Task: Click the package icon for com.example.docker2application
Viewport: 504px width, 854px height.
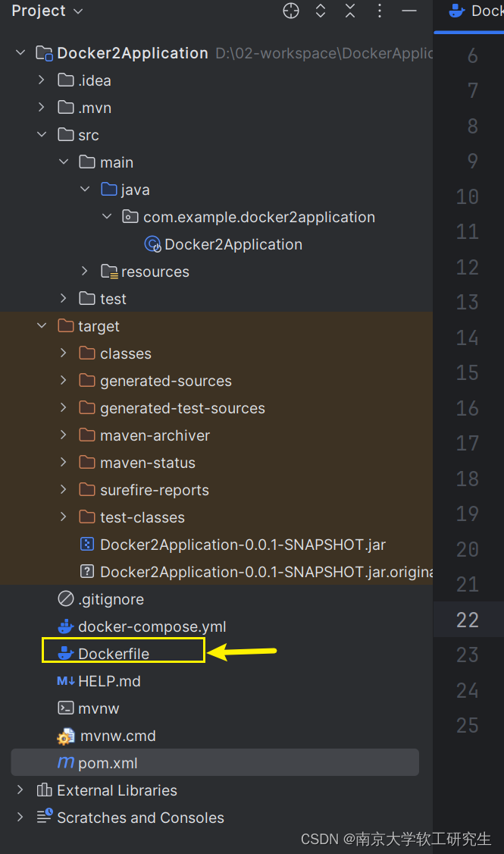Action: (x=130, y=217)
